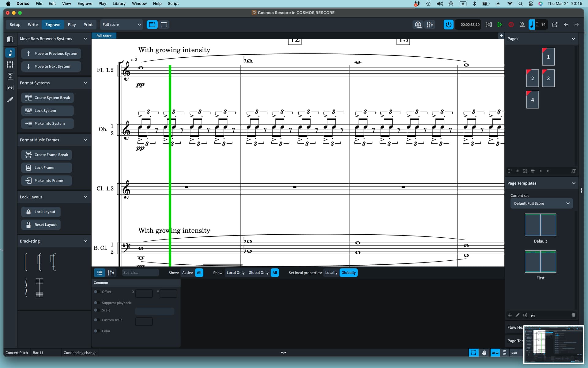This screenshot has height=368, width=588.
Task: Click the Lock Layout button
Action: (x=41, y=212)
